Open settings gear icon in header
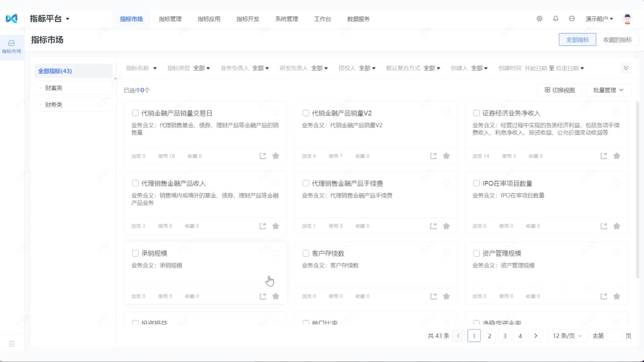644x362 pixels. point(539,19)
